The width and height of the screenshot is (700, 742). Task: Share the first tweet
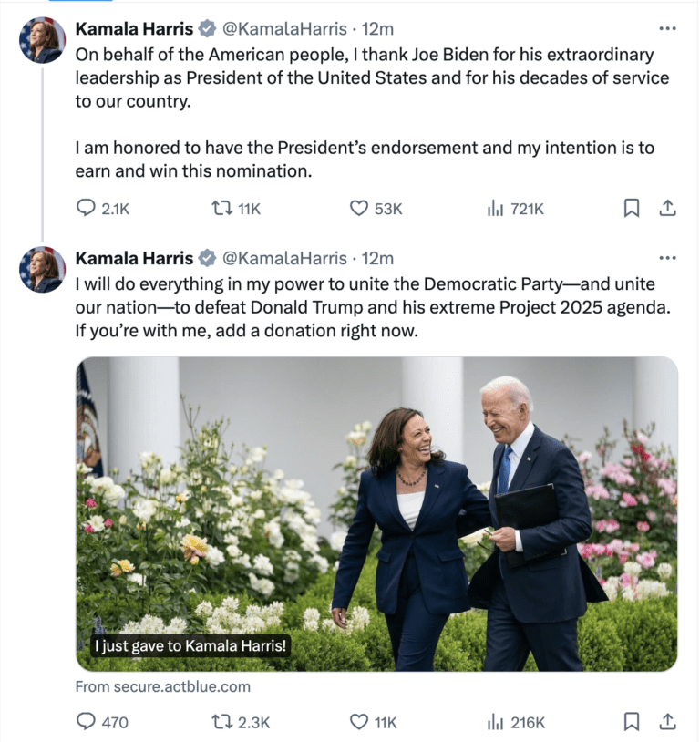(668, 209)
